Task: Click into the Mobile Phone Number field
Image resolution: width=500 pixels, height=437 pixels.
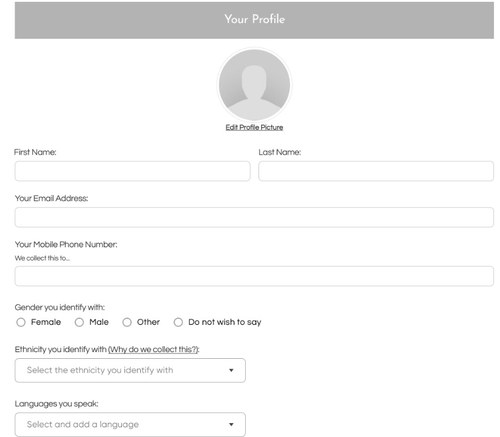Action: (254, 276)
